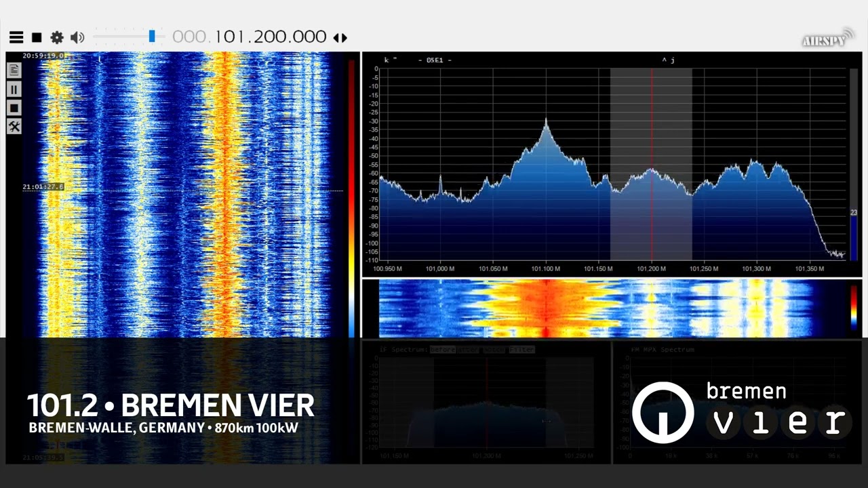Click the 101,000 M axis label

(440, 269)
